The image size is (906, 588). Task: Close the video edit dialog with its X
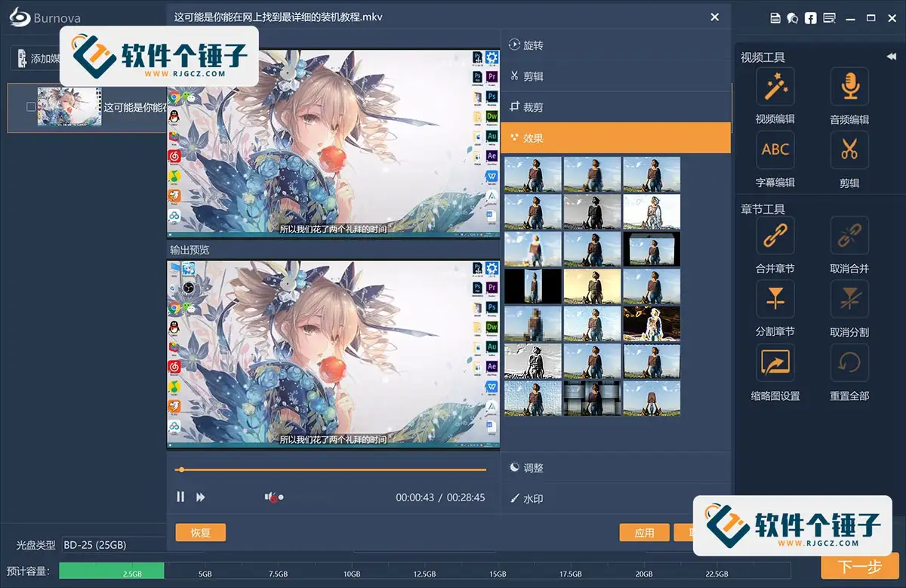(x=715, y=17)
